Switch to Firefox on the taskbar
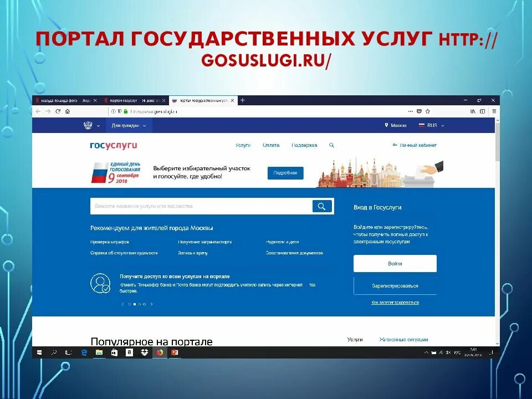 pos(160,352)
